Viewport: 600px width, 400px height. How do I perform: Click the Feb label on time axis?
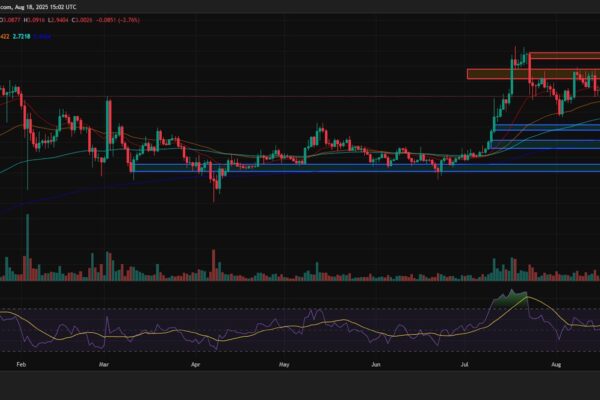point(21,364)
